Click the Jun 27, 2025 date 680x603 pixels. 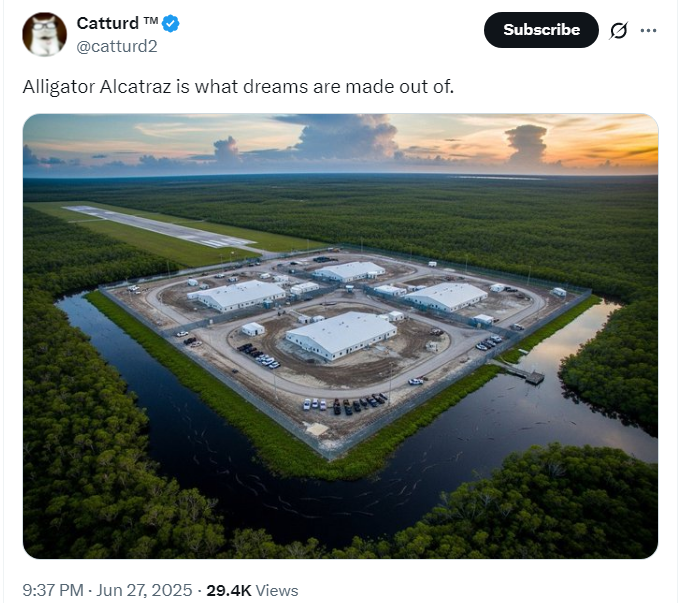(144, 590)
